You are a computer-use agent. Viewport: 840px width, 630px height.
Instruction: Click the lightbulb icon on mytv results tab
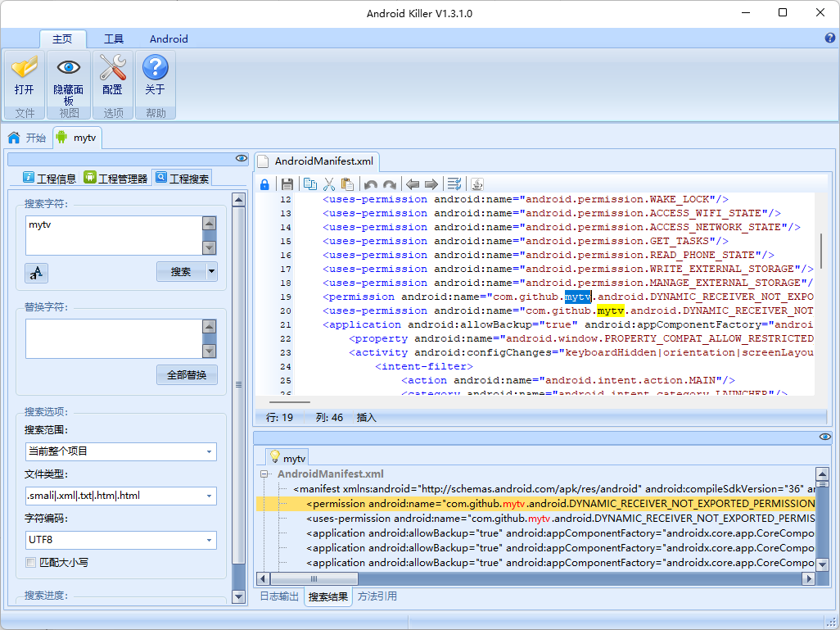[x=275, y=457]
